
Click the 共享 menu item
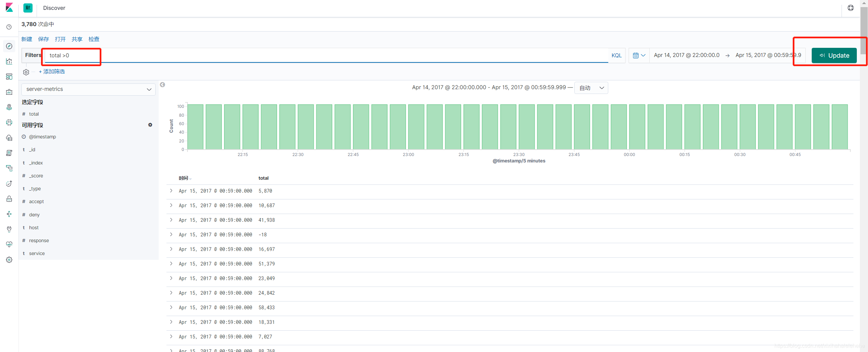tap(77, 39)
